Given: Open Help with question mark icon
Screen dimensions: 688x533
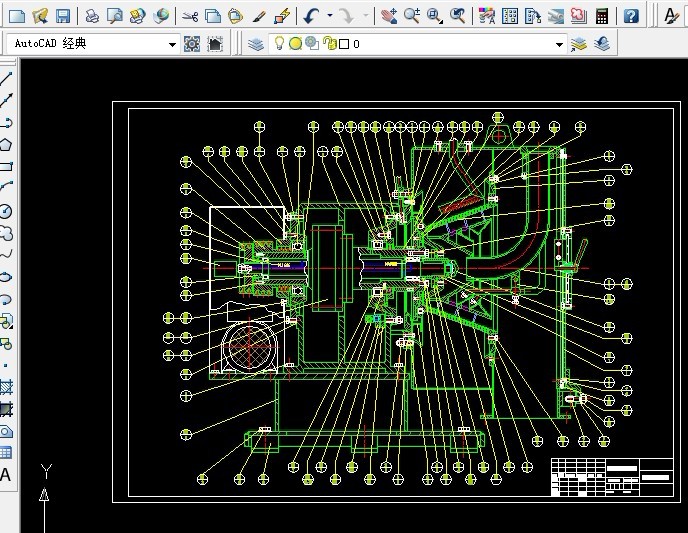Looking at the screenshot, I should pos(631,17).
